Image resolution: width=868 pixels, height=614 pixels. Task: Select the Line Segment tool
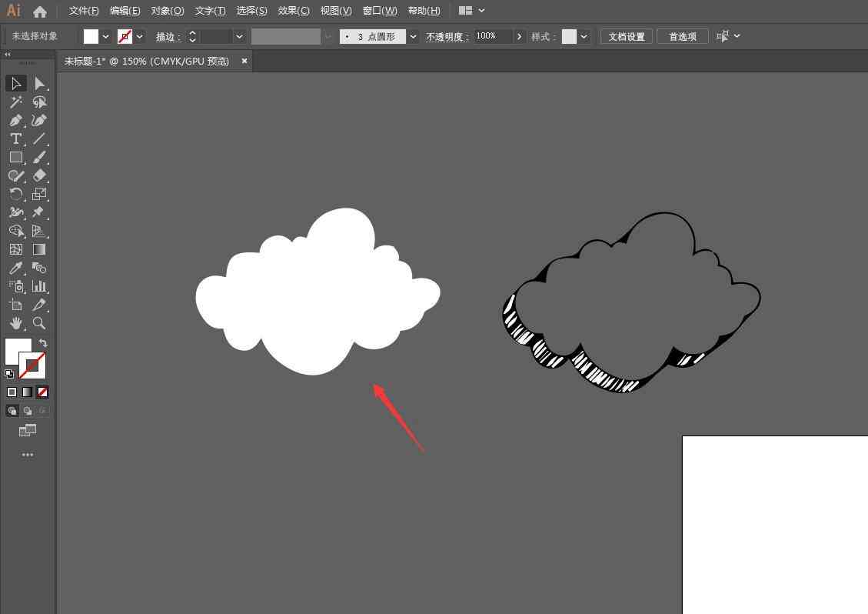click(39, 138)
